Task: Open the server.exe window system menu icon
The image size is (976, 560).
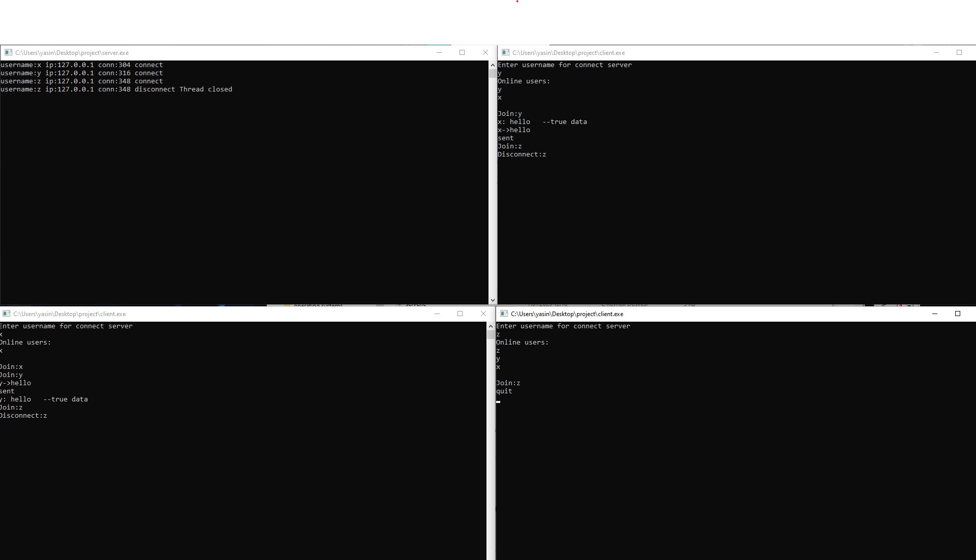Action: tap(8, 52)
